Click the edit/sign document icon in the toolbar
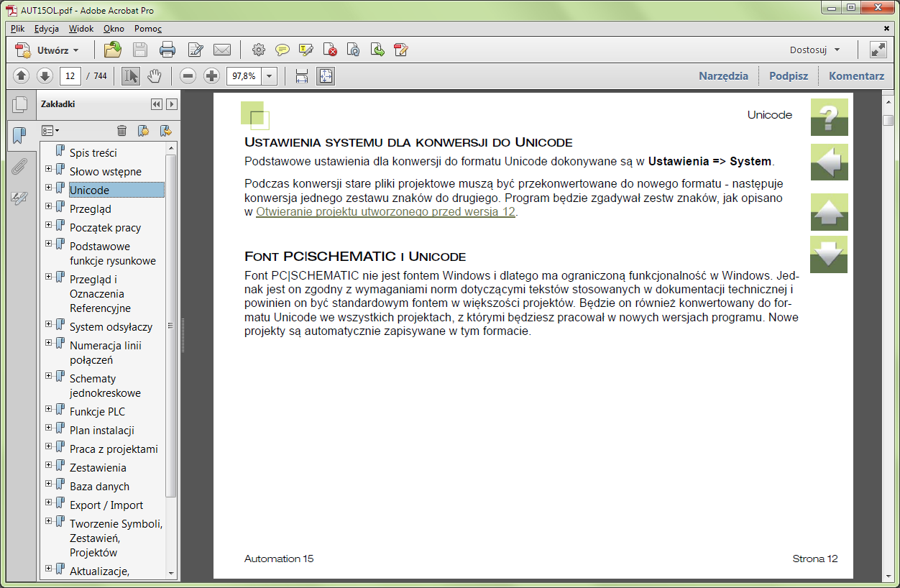Viewport: 900px width, 588px height. 195,50
